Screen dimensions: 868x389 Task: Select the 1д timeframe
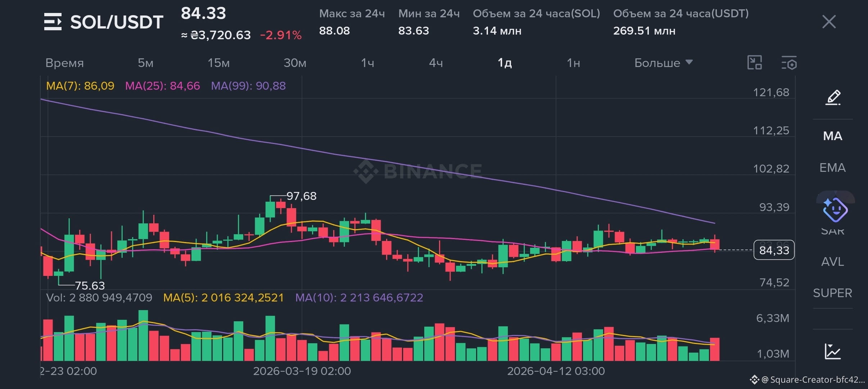(505, 63)
